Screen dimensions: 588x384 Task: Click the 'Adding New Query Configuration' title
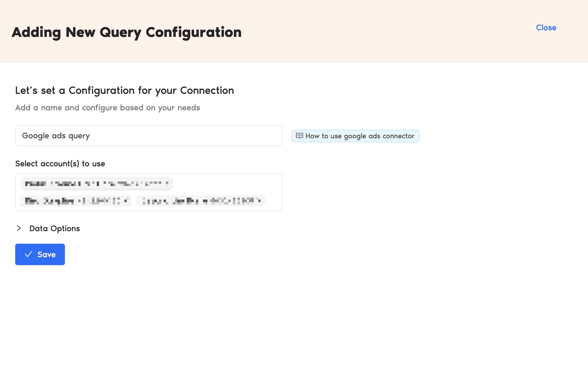tap(127, 32)
